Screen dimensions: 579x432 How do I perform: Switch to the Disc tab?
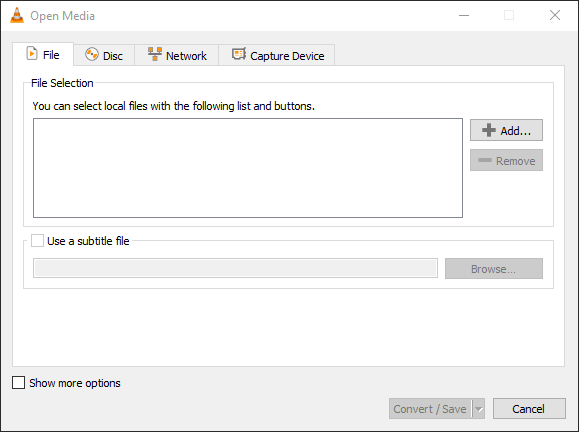[104, 55]
